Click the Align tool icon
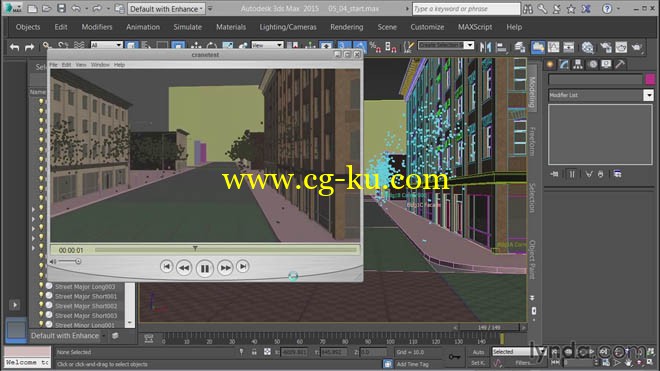The height and width of the screenshot is (371, 660). pos(501,47)
